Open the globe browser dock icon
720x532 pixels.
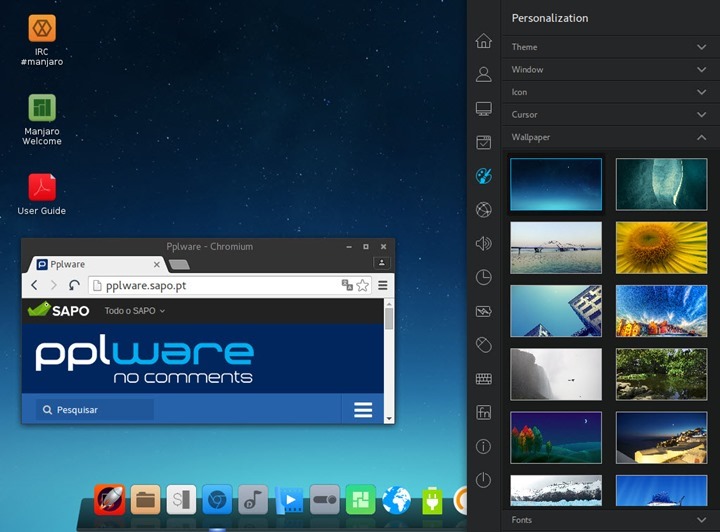click(x=396, y=499)
